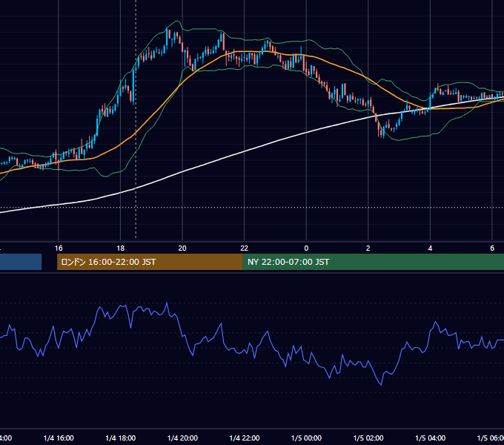Click the "6" hour label on price chart axis
Screen dimensions: 504x445
pos(492,248)
